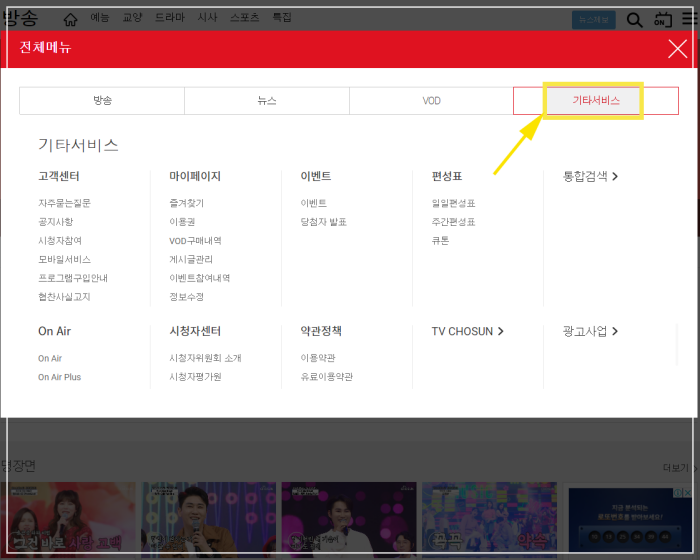The image size is (700, 560).
Task: Open third 명장면 thumbnail with man in white
Action: [349, 520]
